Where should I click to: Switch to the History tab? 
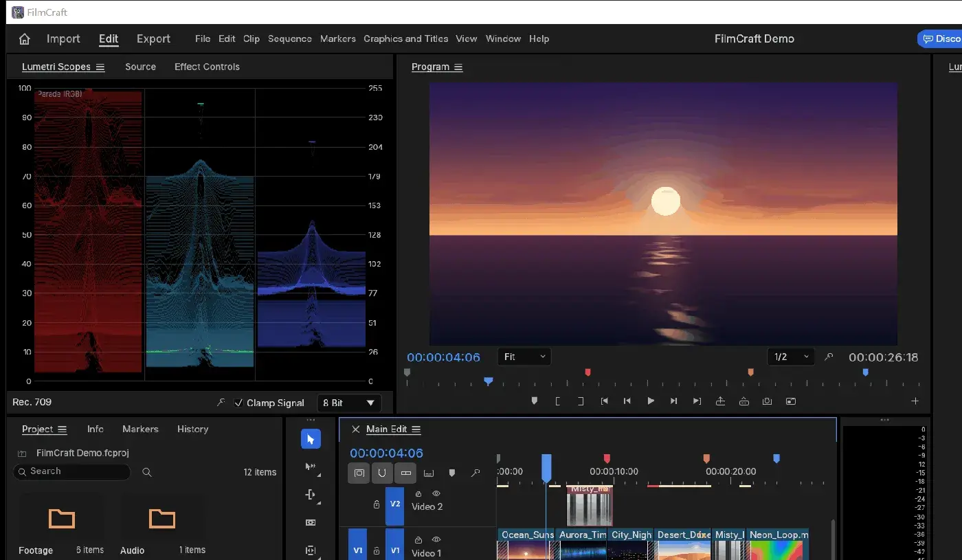(x=192, y=429)
